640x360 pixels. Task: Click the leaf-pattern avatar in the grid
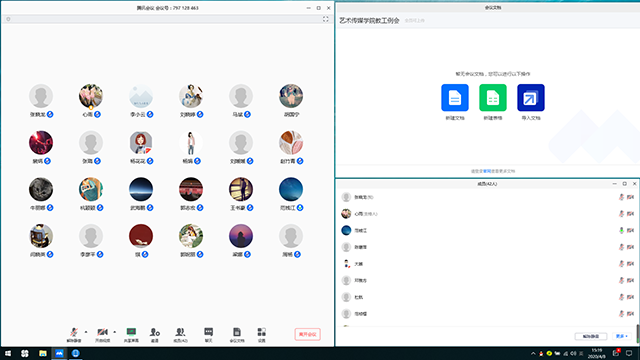291,143
